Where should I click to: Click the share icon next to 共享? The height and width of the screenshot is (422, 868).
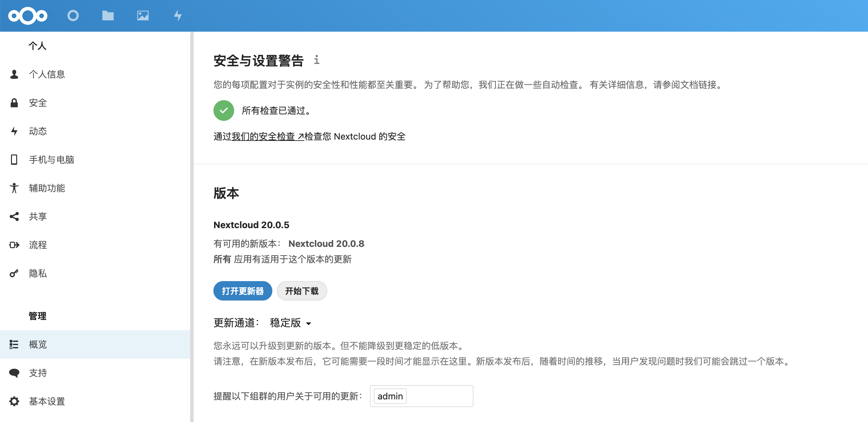(14, 216)
